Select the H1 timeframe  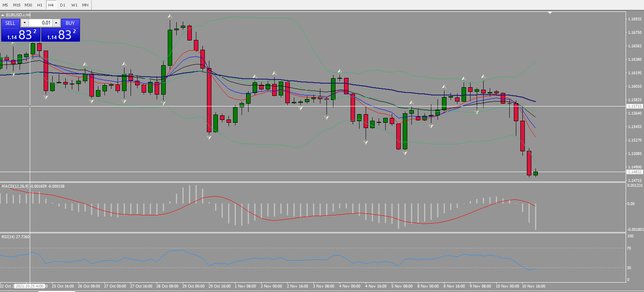coord(40,5)
